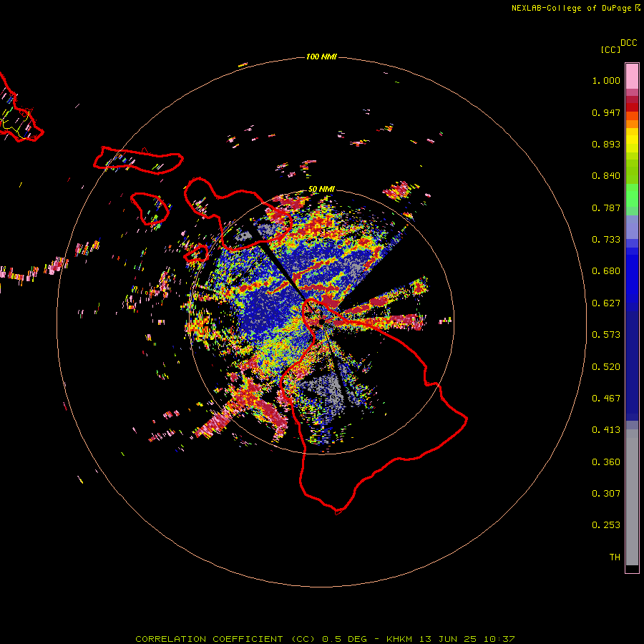Click the DCC label above the color bar
644x644 pixels.
628,43
